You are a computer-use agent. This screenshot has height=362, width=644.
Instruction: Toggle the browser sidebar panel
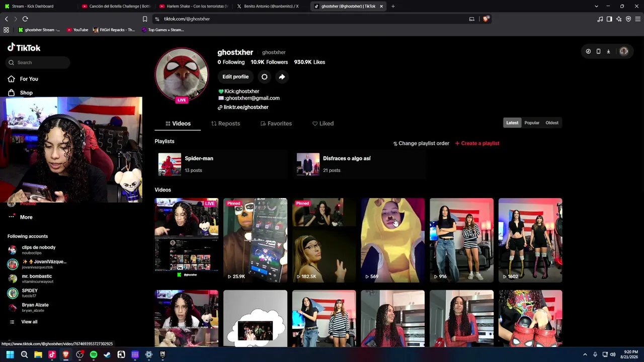609,19
